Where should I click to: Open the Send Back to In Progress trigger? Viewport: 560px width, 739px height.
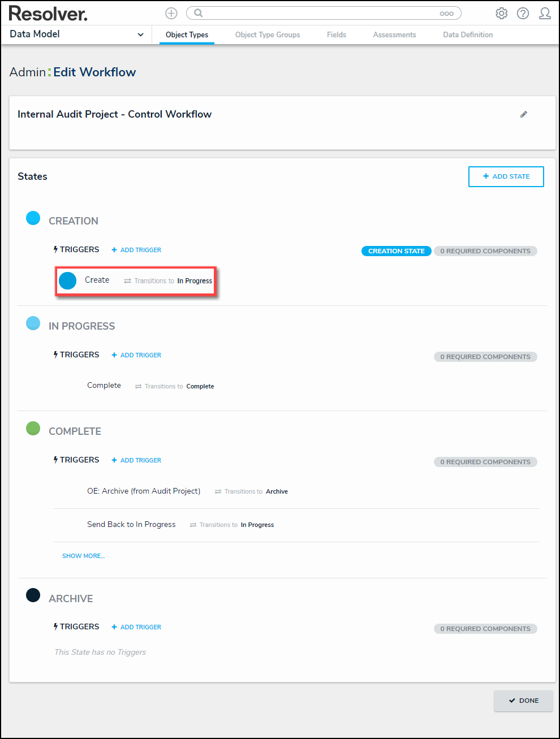131,525
